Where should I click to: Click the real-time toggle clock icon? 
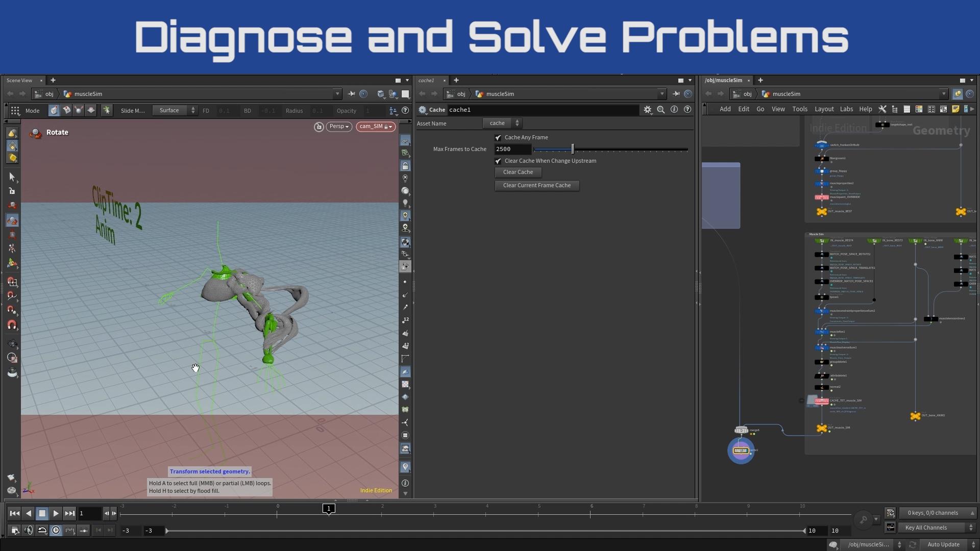click(x=56, y=531)
